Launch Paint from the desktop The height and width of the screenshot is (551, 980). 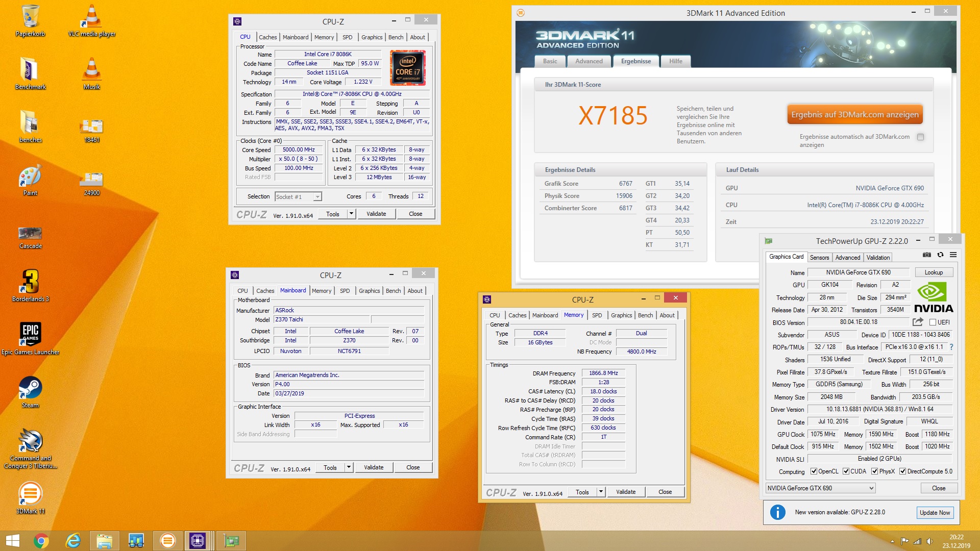click(x=30, y=180)
